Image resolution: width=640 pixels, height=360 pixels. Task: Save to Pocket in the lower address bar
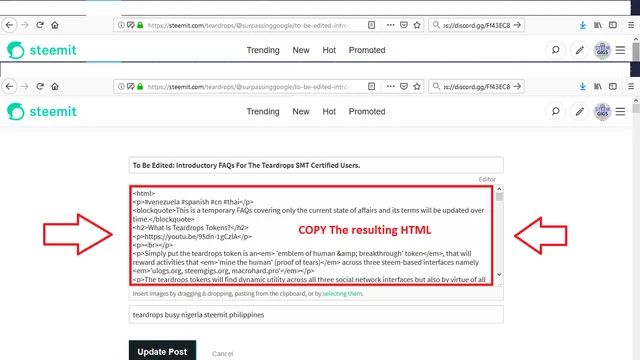click(x=404, y=87)
